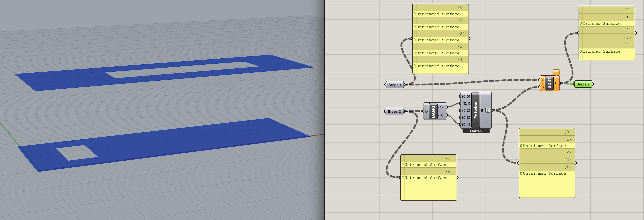
Task: Click the SDiff component icon
Action: tap(549, 83)
